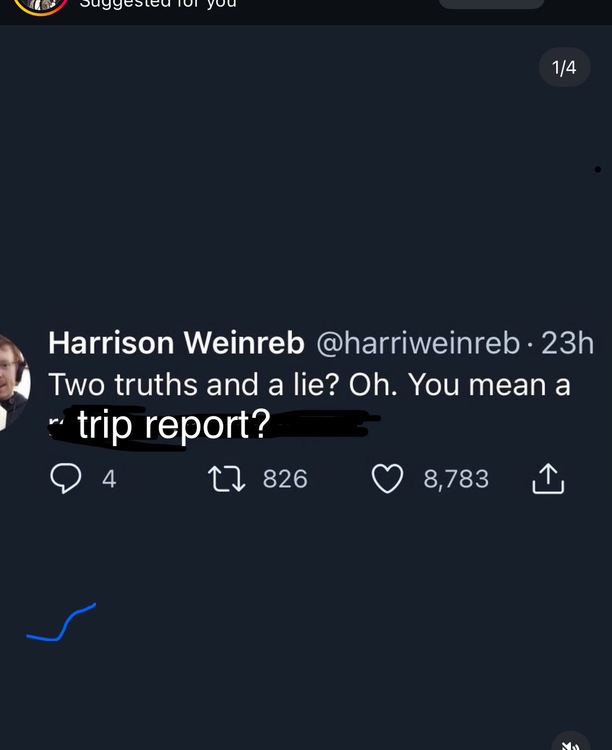Click the 'Suggested for you' label
Viewport: 612px width, 750px height.
click(157, 4)
